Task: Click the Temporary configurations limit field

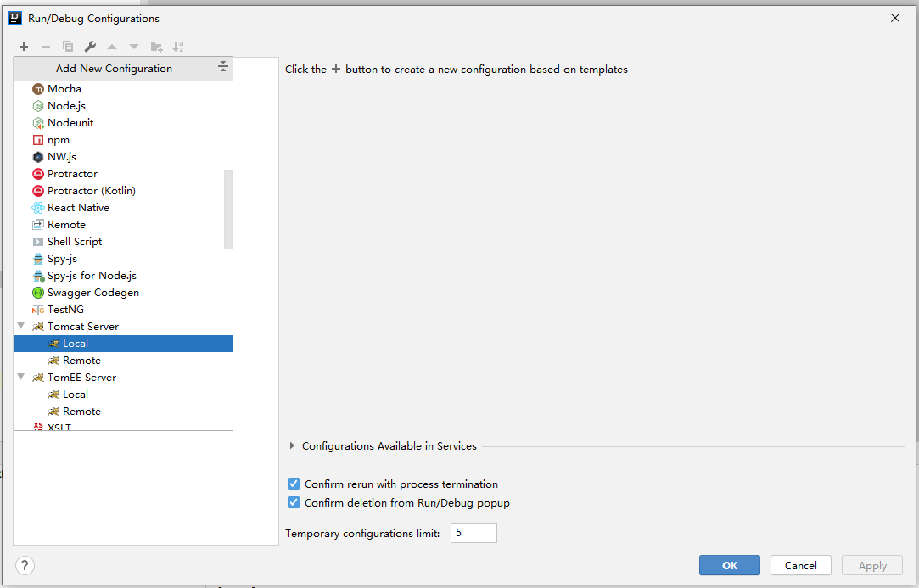Action: pos(474,533)
